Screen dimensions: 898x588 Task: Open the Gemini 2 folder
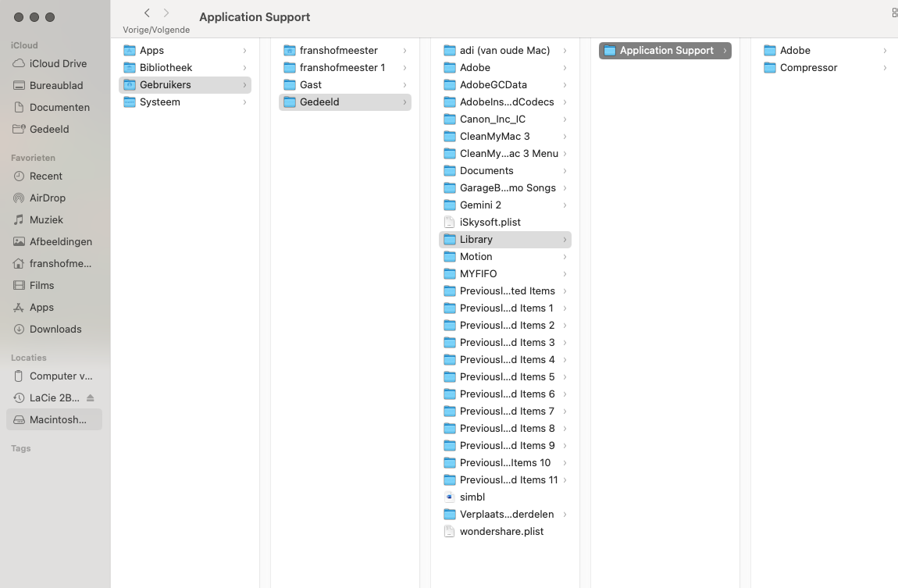[505, 205]
